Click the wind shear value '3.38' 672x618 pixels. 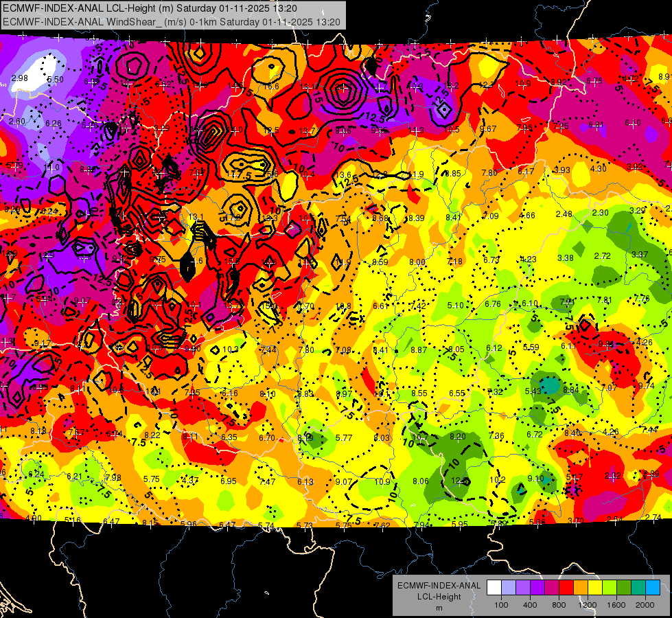click(x=566, y=257)
